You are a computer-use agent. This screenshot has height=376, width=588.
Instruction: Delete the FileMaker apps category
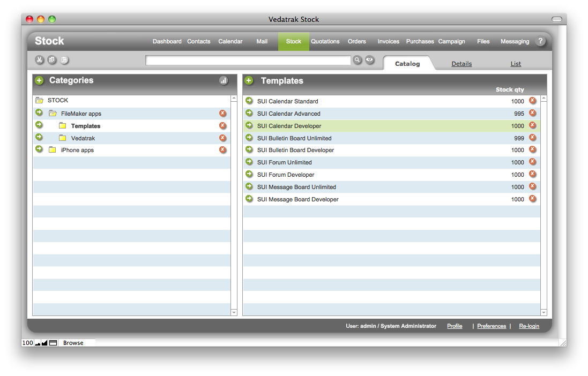[223, 113]
